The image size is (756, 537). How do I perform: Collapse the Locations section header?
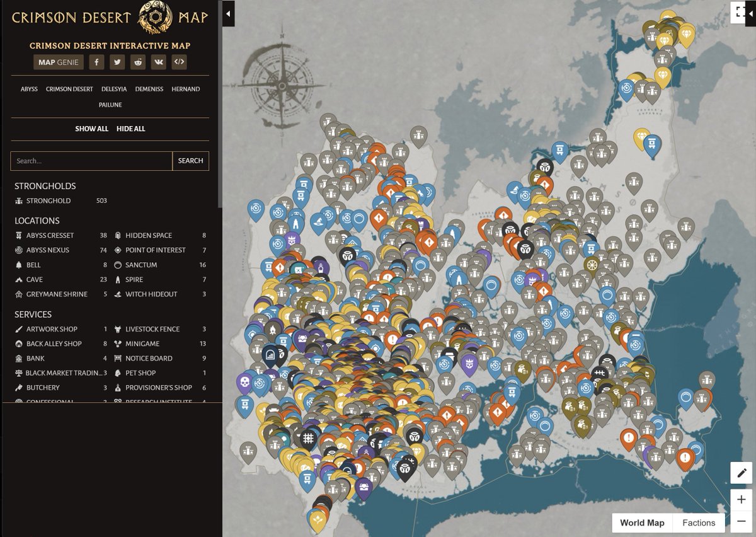[37, 221]
